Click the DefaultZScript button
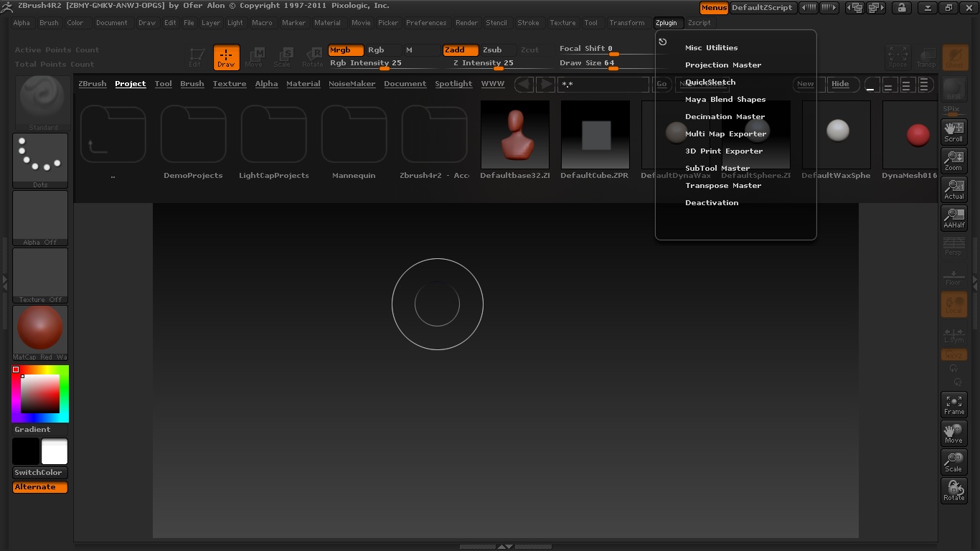980x551 pixels. coord(762,8)
